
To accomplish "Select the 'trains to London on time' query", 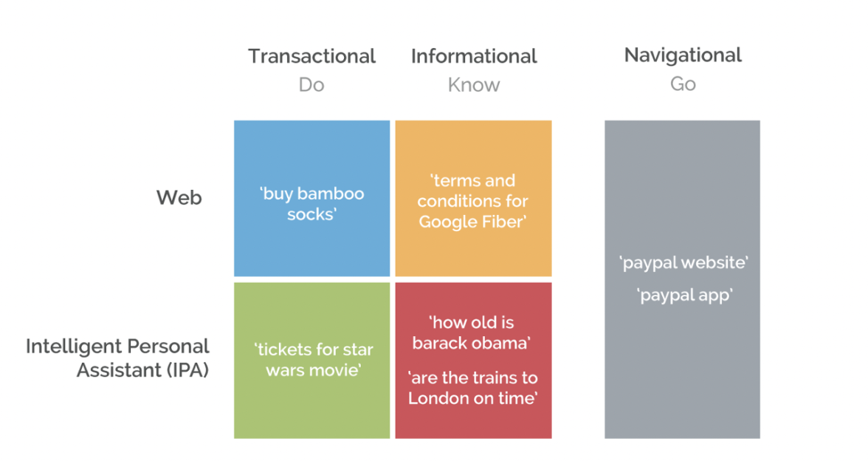I will click(x=472, y=388).
